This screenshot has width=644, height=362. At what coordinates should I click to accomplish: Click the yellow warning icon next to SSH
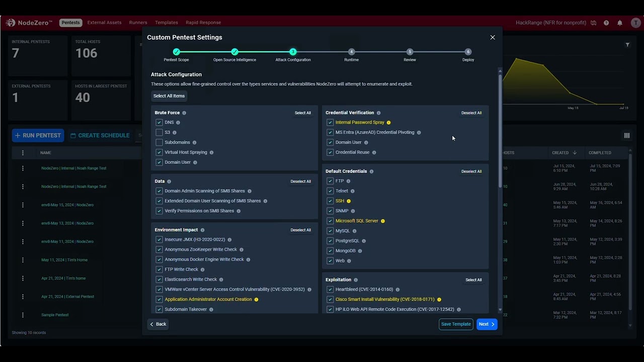tap(349, 201)
